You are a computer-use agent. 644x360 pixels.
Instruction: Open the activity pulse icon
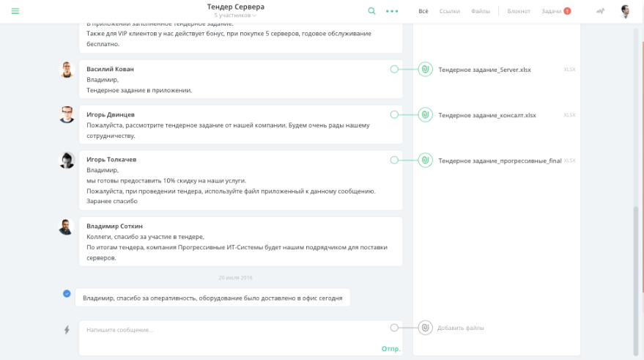tap(601, 11)
